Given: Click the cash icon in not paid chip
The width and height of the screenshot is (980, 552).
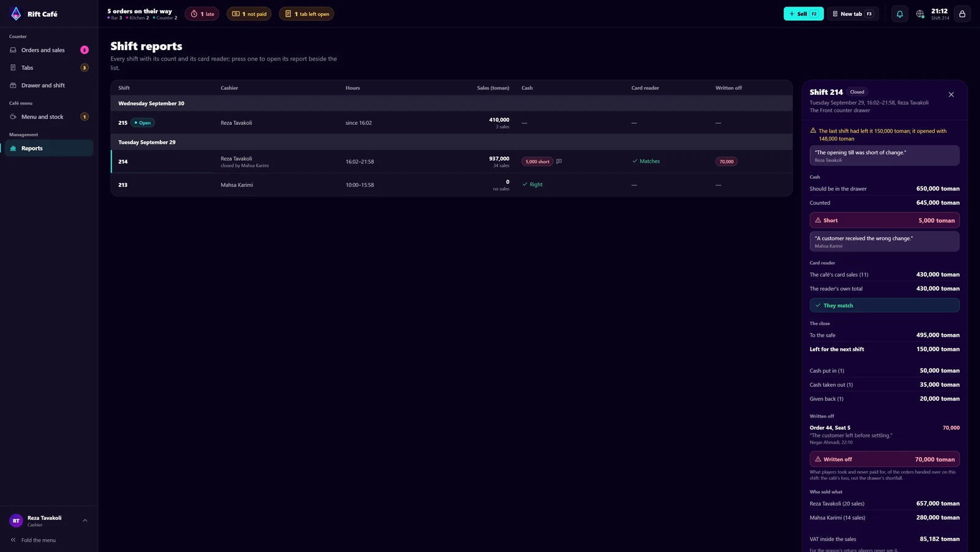Looking at the screenshot, I should 236,13.
